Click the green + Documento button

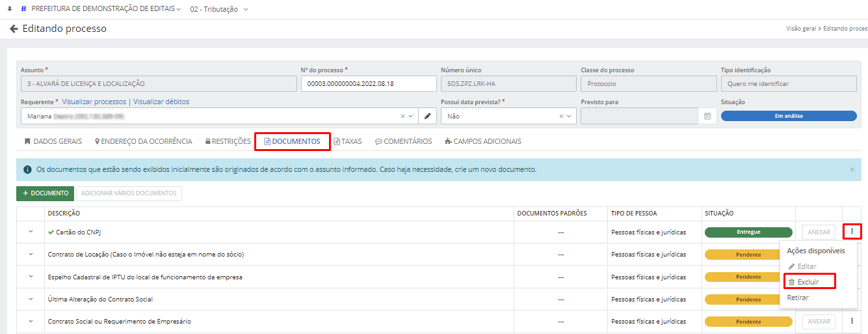pyautogui.click(x=45, y=193)
